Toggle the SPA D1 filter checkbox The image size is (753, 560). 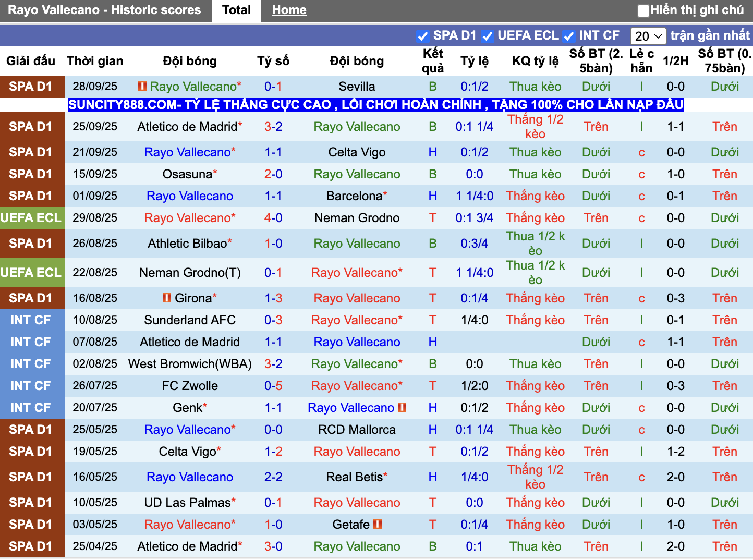click(x=422, y=36)
